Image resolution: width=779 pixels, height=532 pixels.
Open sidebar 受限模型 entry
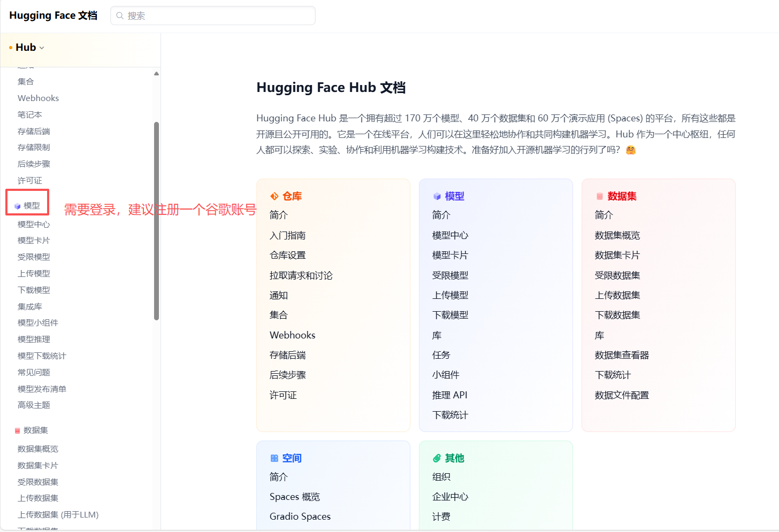pyautogui.click(x=34, y=257)
